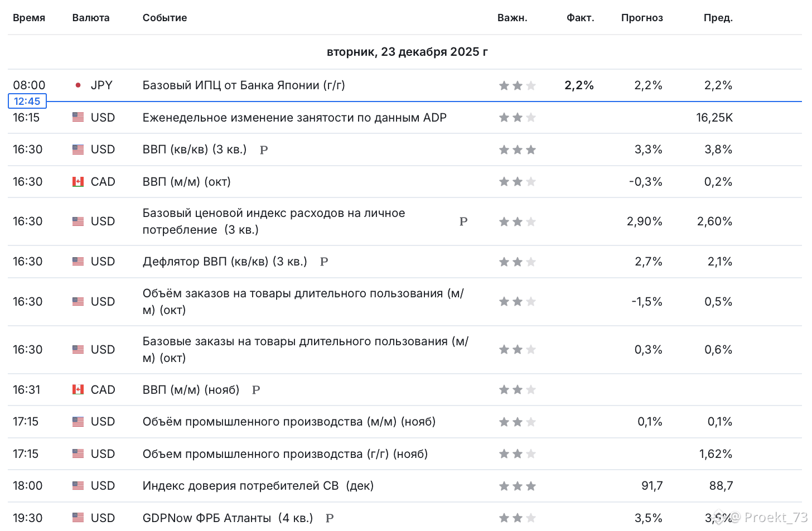This screenshot has width=812, height=531.
Task: Click the date header 'вторник, 23 декабря 2025 г'
Action: (407, 52)
